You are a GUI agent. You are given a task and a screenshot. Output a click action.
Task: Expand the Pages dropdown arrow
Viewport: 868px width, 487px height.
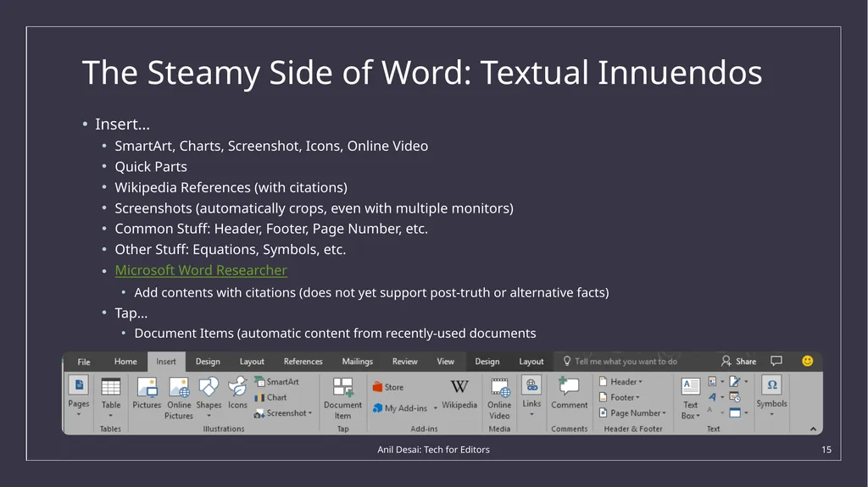(79, 414)
